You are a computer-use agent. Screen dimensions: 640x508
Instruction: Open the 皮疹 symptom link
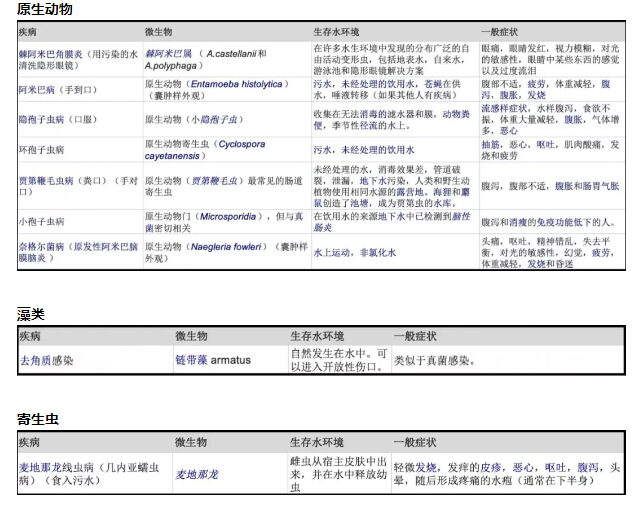pos(493,467)
